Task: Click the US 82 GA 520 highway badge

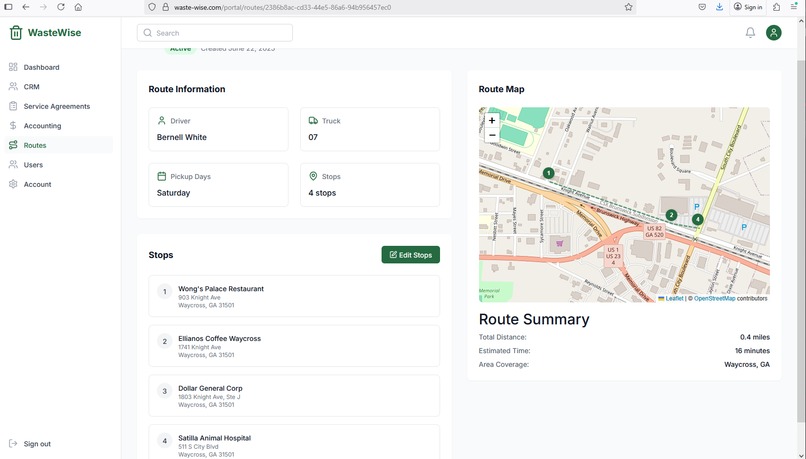Action: coord(654,231)
